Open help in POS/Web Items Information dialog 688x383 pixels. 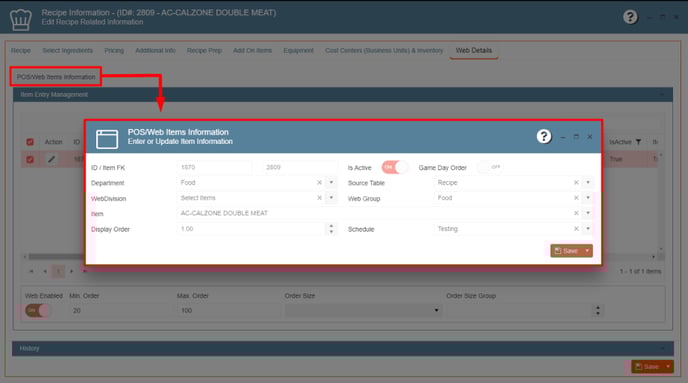pyautogui.click(x=544, y=136)
